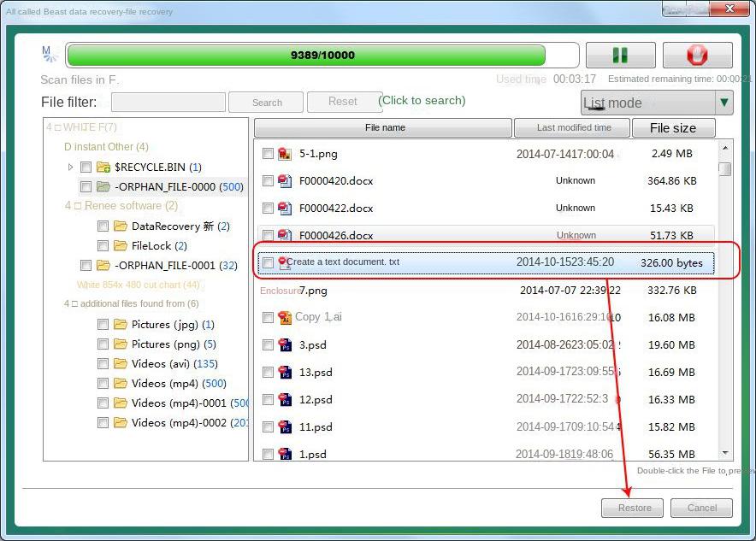The height and width of the screenshot is (541, 756).
Task: Click the Restore button
Action: pos(632,508)
